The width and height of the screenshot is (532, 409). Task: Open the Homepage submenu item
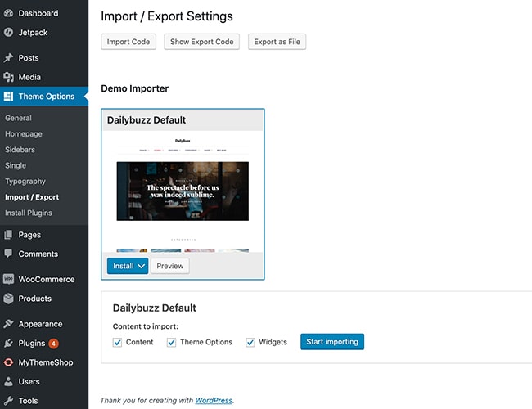point(24,134)
